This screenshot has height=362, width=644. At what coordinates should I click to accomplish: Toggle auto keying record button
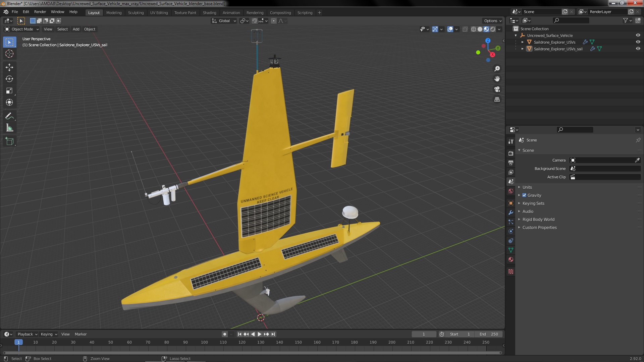pyautogui.click(x=224, y=334)
